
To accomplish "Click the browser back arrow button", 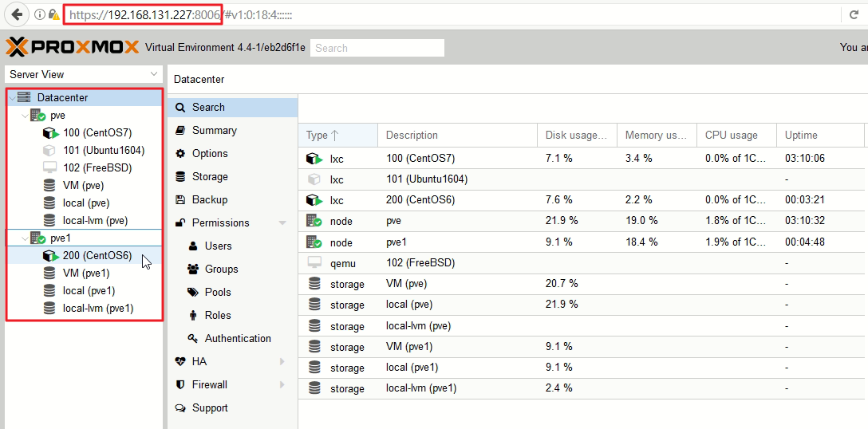I will click(17, 14).
